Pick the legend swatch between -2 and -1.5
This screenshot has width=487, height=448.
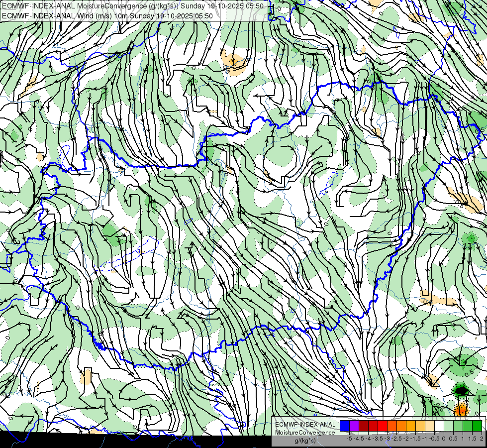coord(411,426)
